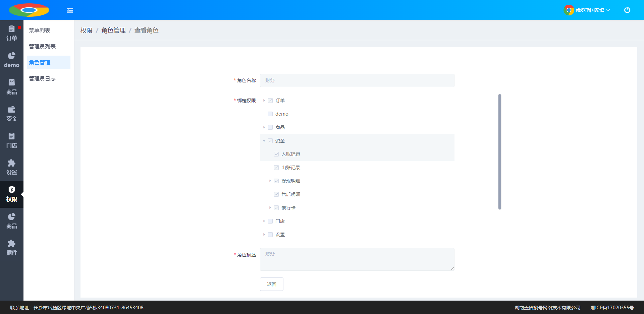
Task: Toggle the 资金 permission checkbox
Action: (270, 141)
